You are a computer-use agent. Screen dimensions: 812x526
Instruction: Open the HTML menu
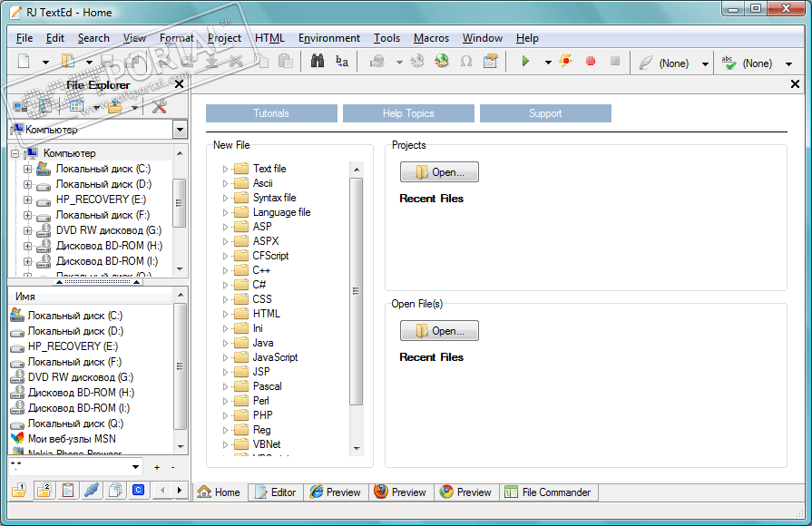[269, 38]
